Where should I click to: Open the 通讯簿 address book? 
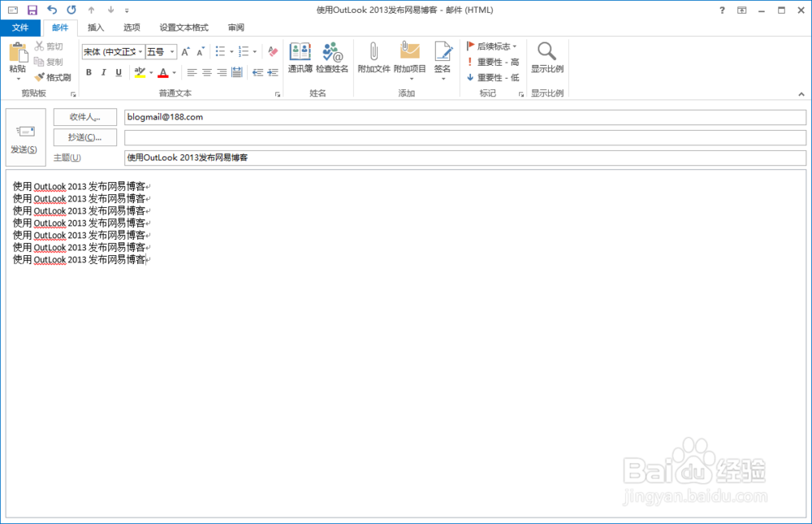coord(300,58)
